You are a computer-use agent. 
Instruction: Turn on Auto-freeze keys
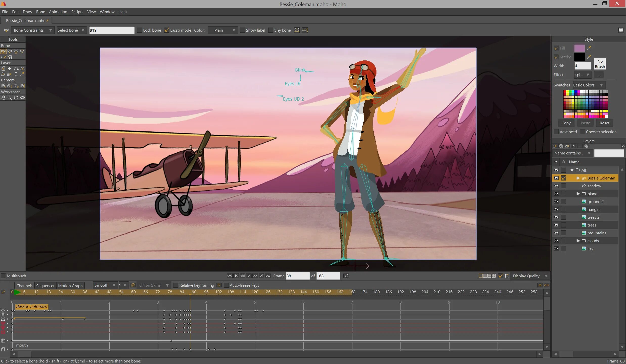click(226, 285)
